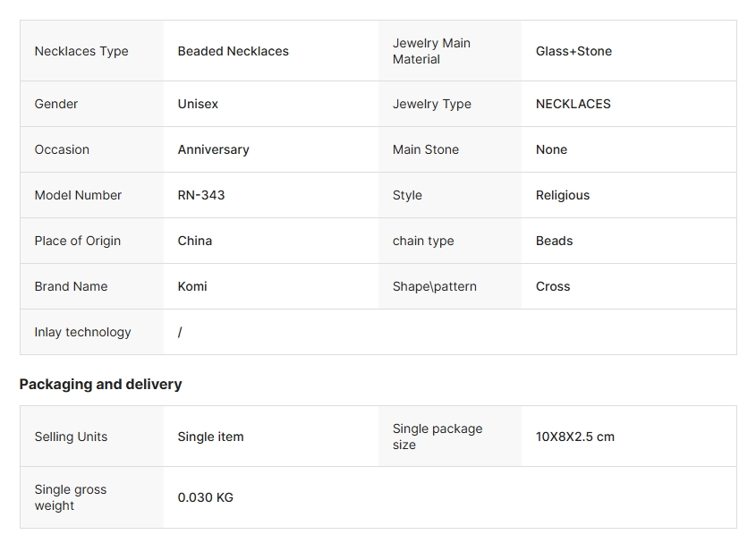Click the Necklaces Type label cell
This screenshot has height=543, width=756.
pos(91,51)
